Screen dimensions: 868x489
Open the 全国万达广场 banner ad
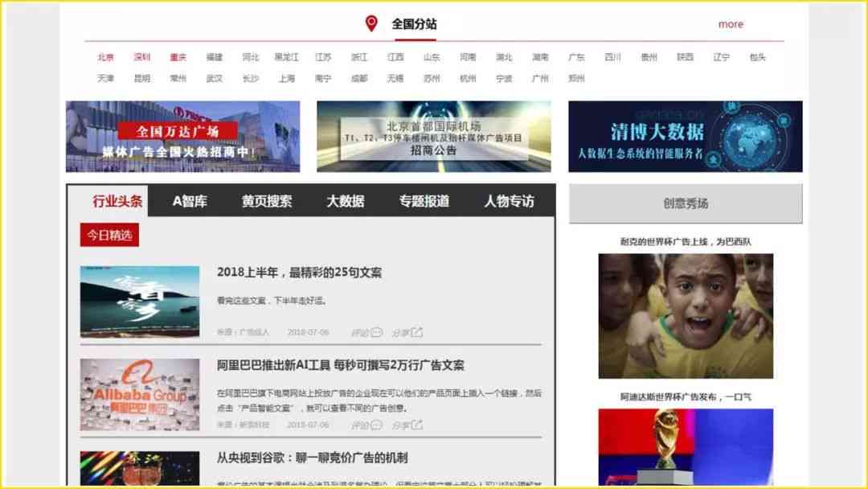(182, 136)
